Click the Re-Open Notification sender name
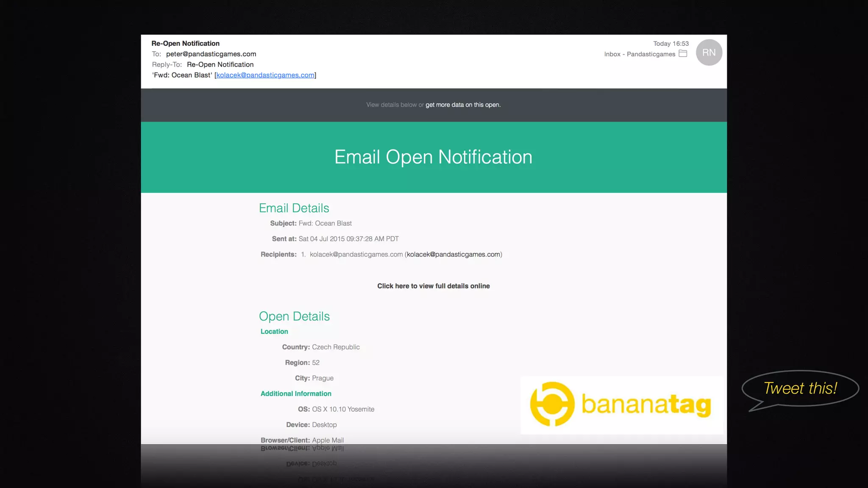This screenshot has height=488, width=868. 185,43
